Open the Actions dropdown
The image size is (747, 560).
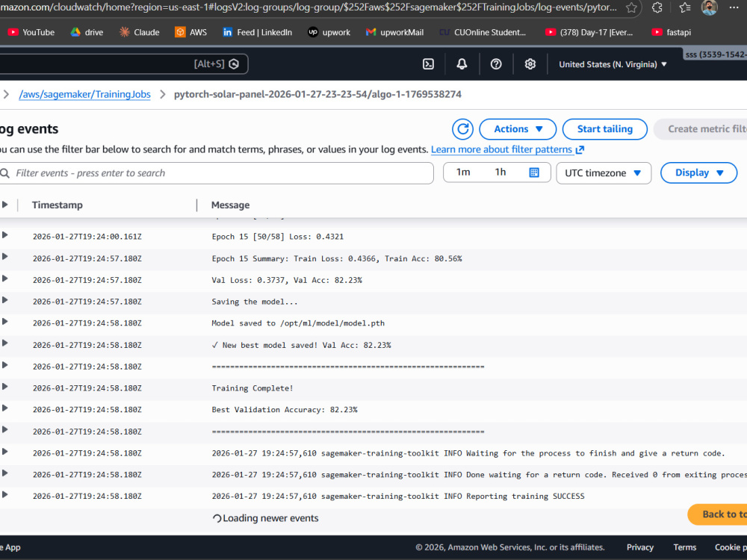518,129
